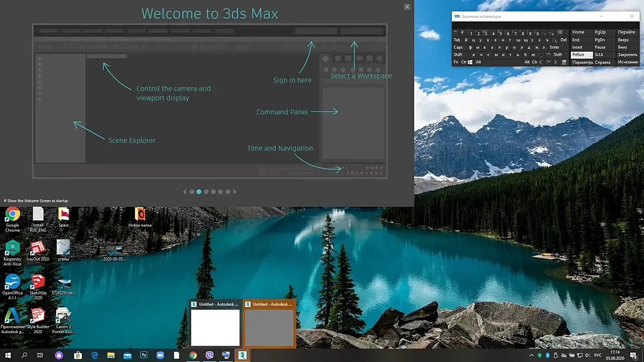The width and height of the screenshot is (644, 362).
Task: Select the 2020-08-05 file on desktop
Action: tap(114, 253)
